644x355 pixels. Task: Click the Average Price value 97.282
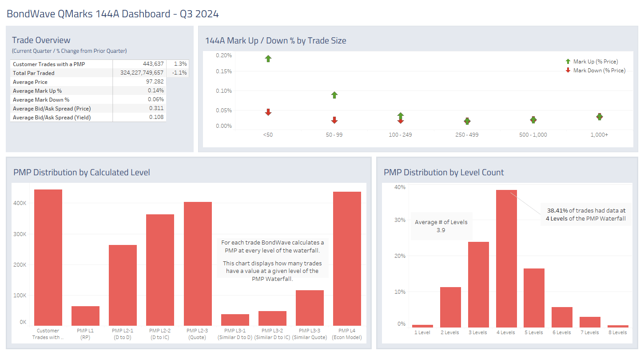pos(154,82)
